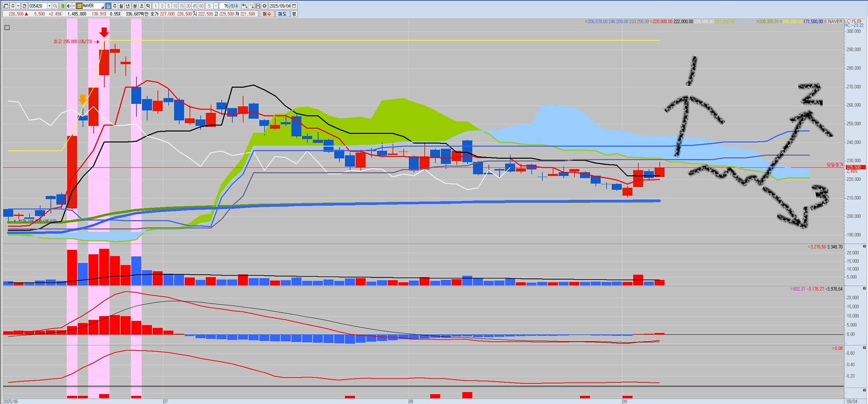
Task: Click the 매수 buy button
Action: tap(267, 14)
